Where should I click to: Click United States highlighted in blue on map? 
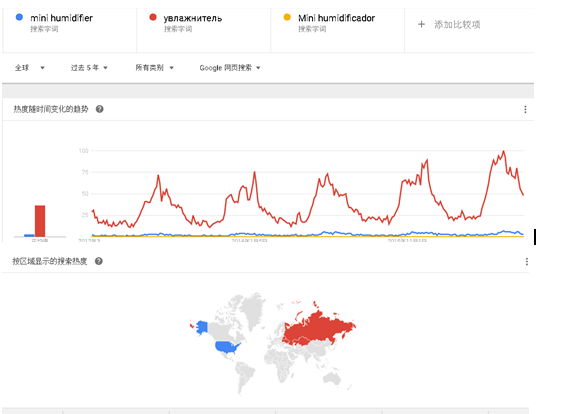pyautogui.click(x=226, y=347)
